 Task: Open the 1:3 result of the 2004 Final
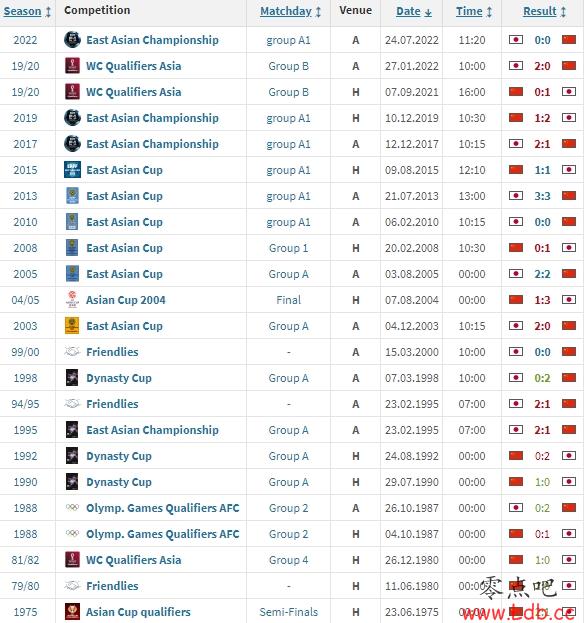542,300
